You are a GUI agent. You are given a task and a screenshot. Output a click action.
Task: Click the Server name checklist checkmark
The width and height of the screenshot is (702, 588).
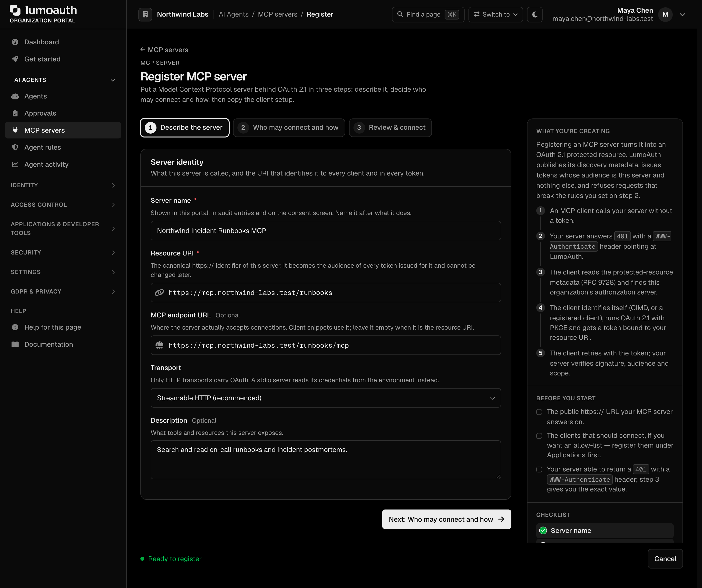(x=543, y=530)
